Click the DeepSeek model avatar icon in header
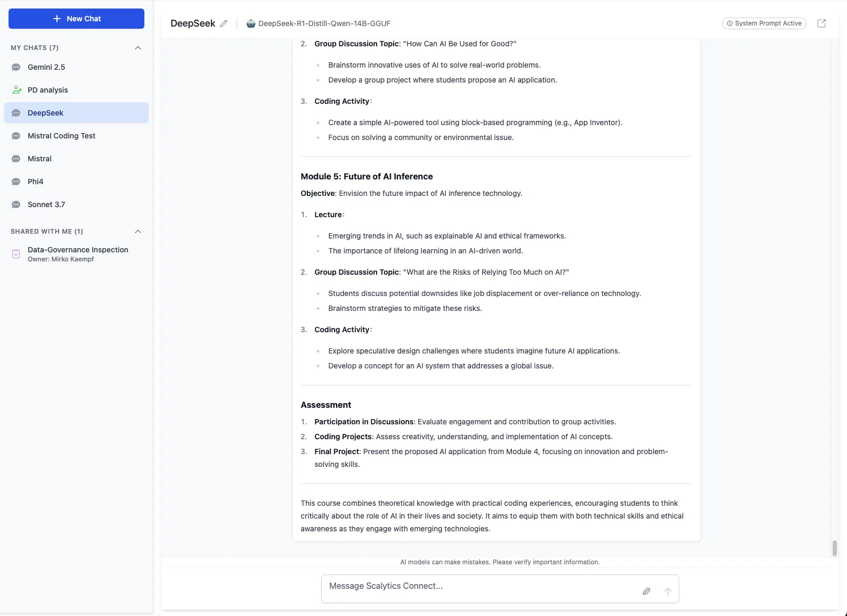This screenshot has height=616, width=847. pos(251,23)
